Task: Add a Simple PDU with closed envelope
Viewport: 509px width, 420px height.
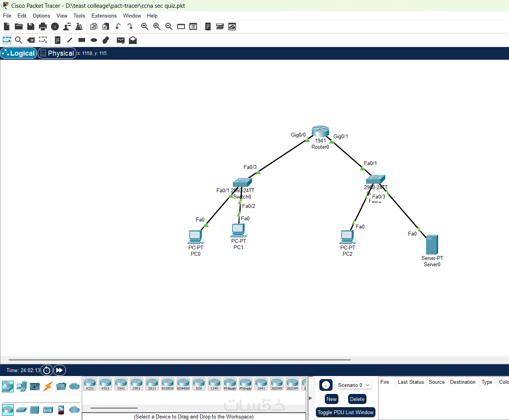Action: [x=121, y=40]
